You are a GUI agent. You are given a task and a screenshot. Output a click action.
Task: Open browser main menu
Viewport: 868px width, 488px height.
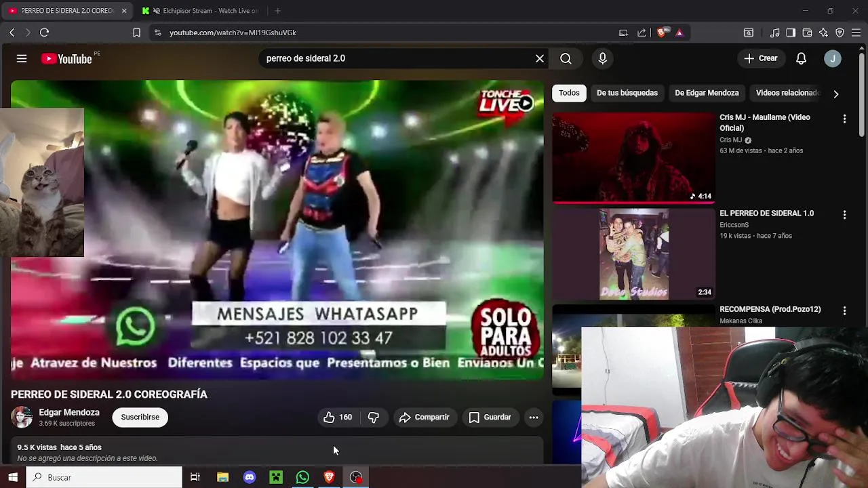(x=856, y=33)
